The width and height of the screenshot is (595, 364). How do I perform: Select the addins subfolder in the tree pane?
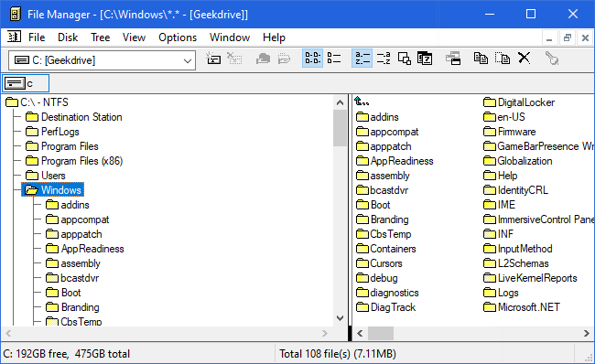coord(68,205)
